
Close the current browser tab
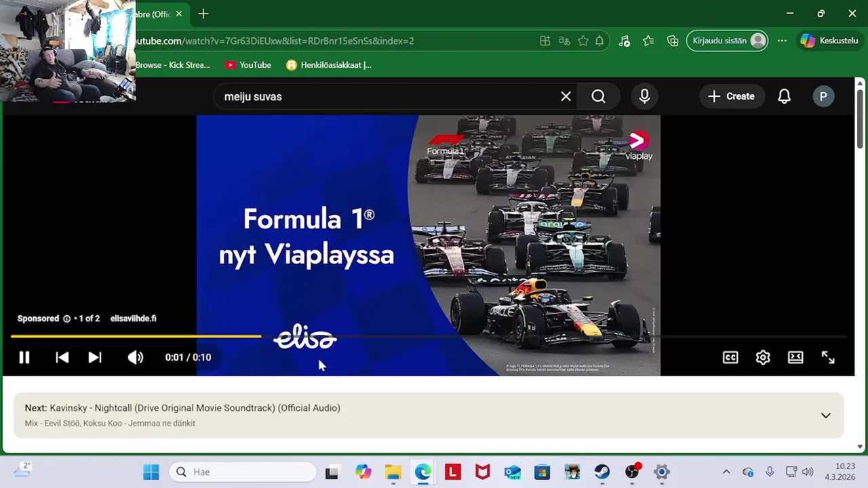(x=179, y=14)
